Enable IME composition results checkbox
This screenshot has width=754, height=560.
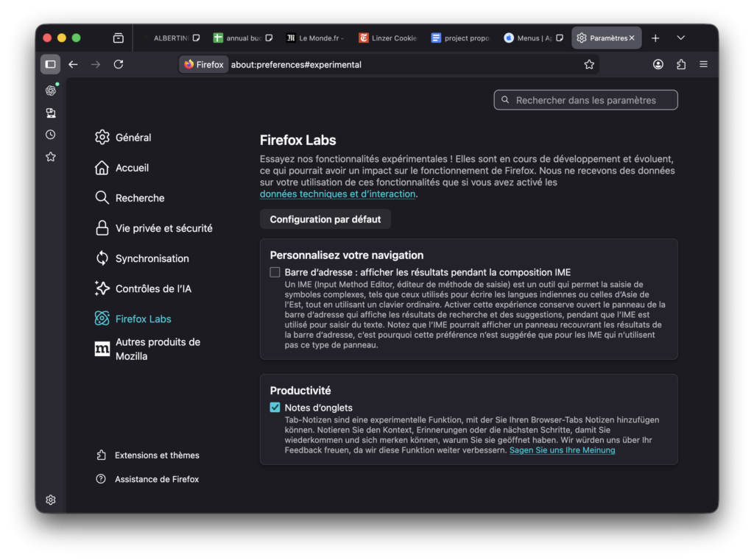pos(275,272)
